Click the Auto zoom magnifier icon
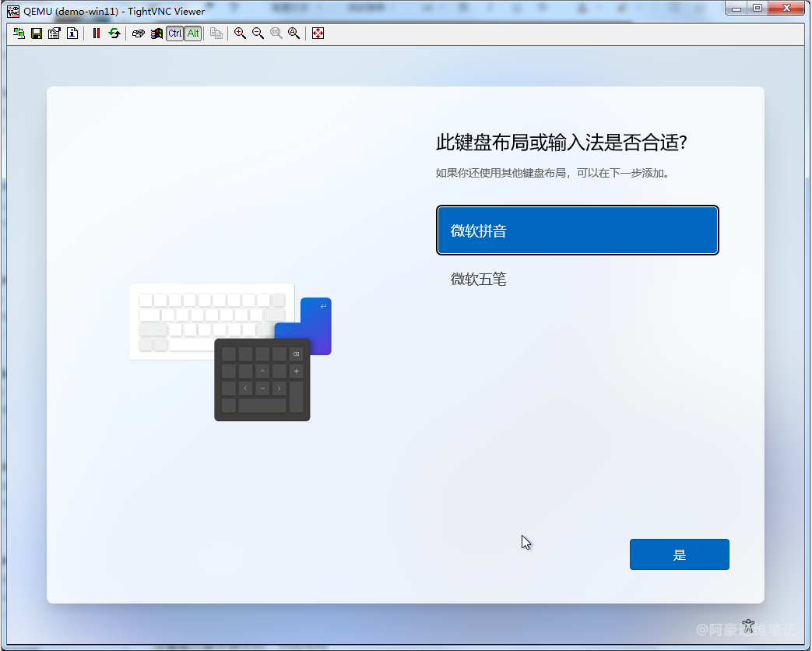This screenshot has width=812, height=651. point(294,33)
